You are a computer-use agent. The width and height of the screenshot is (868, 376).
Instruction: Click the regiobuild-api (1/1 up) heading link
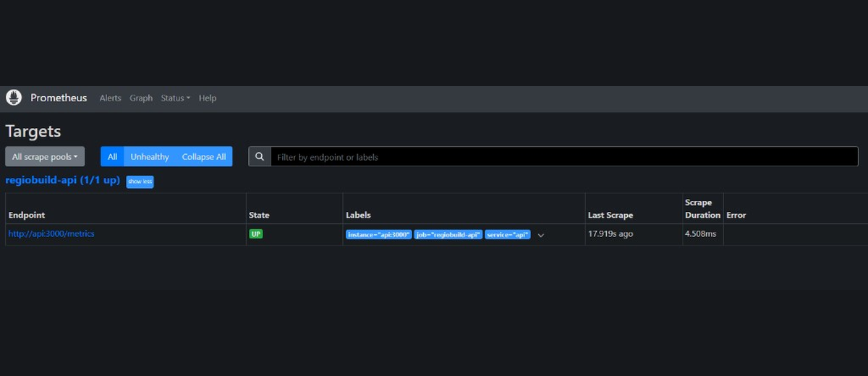(62, 180)
